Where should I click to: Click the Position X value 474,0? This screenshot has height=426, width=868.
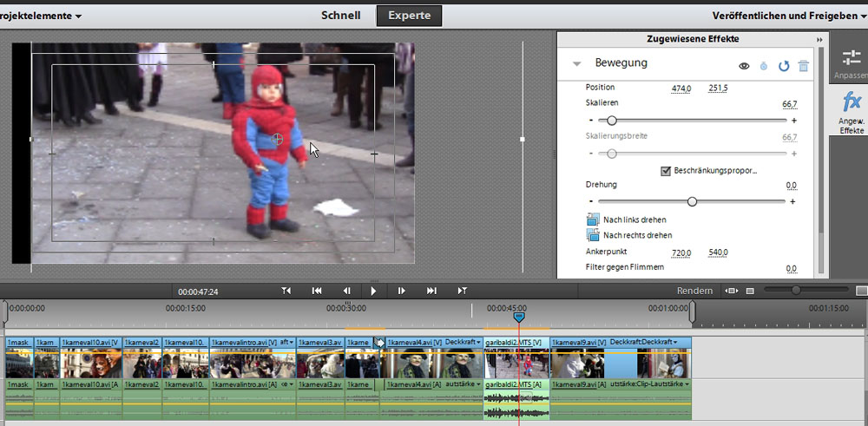point(681,88)
